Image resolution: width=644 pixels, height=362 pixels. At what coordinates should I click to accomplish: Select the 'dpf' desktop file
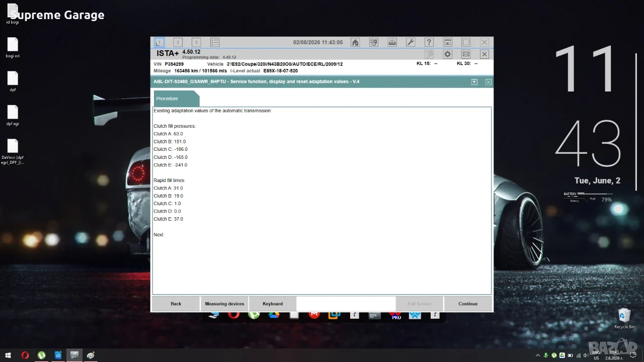click(13, 81)
